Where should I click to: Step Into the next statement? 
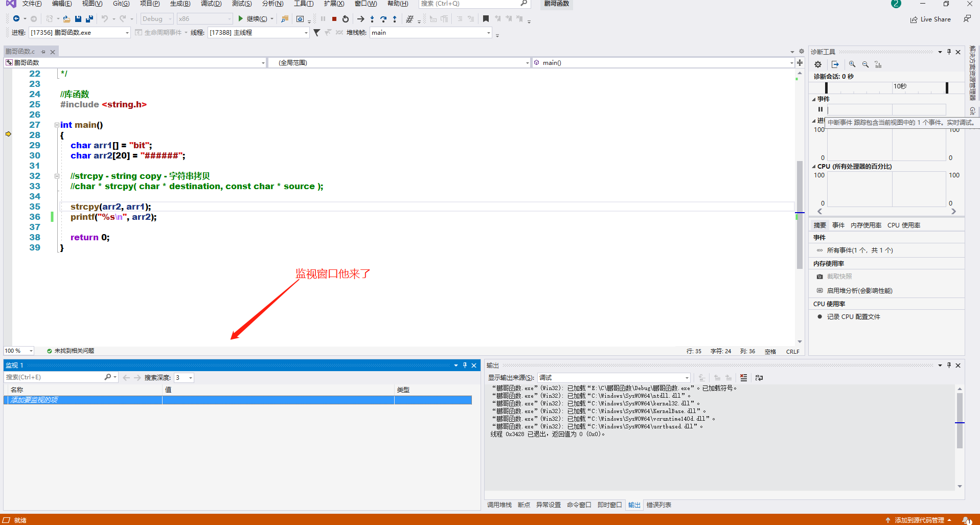point(372,19)
